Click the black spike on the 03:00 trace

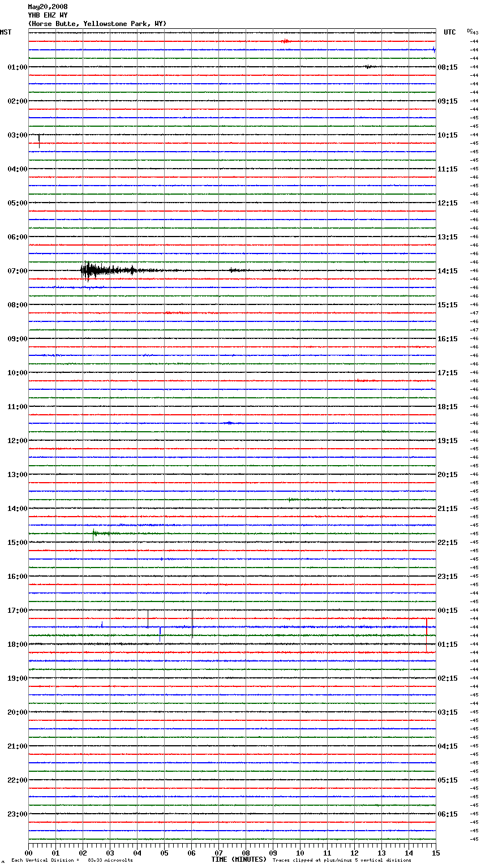pyautogui.click(x=39, y=141)
